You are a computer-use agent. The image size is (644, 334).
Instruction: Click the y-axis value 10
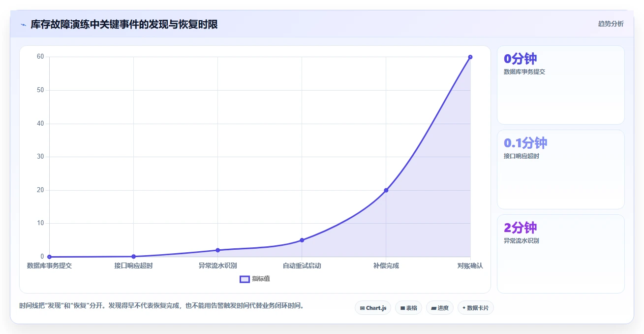[x=40, y=223]
